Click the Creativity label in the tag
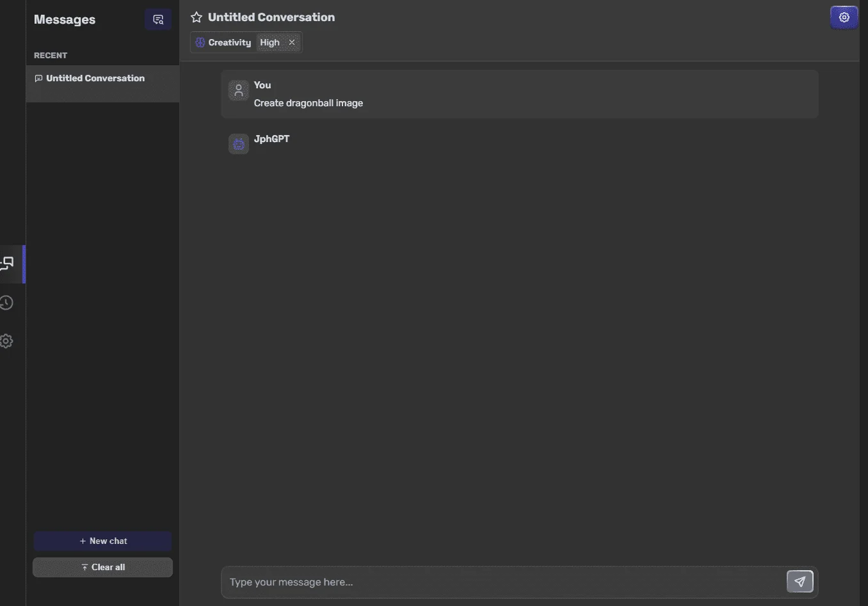The width and height of the screenshot is (868, 606). point(230,42)
